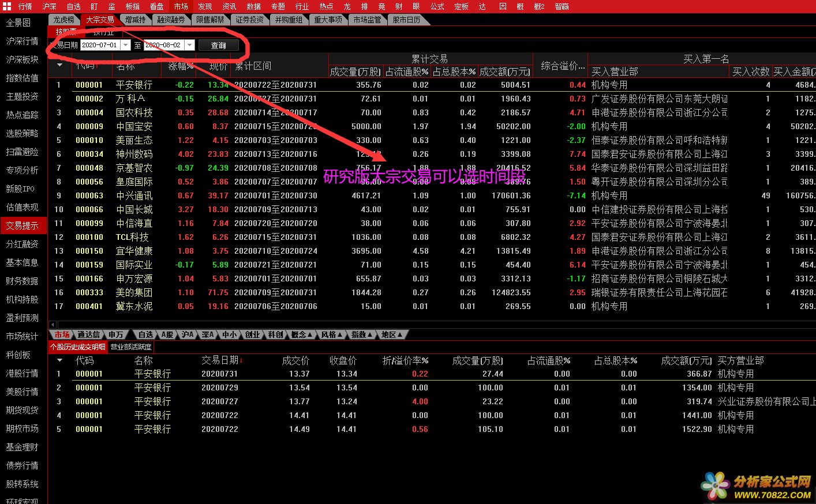Open the 自选 menu
816x504 pixels.
[74, 6]
